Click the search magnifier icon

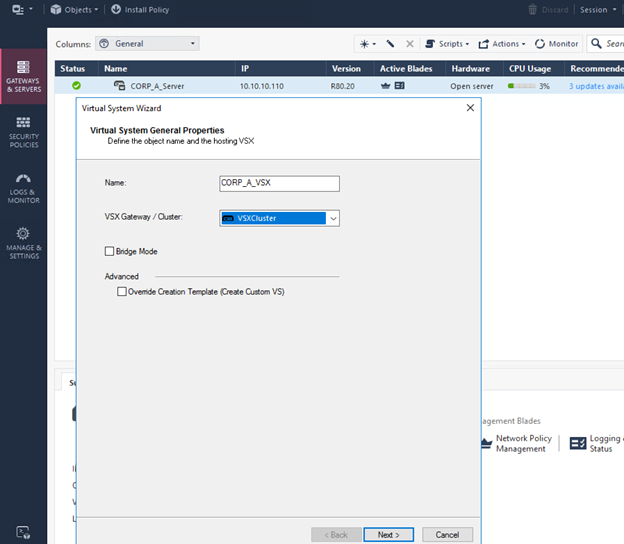[x=596, y=43]
